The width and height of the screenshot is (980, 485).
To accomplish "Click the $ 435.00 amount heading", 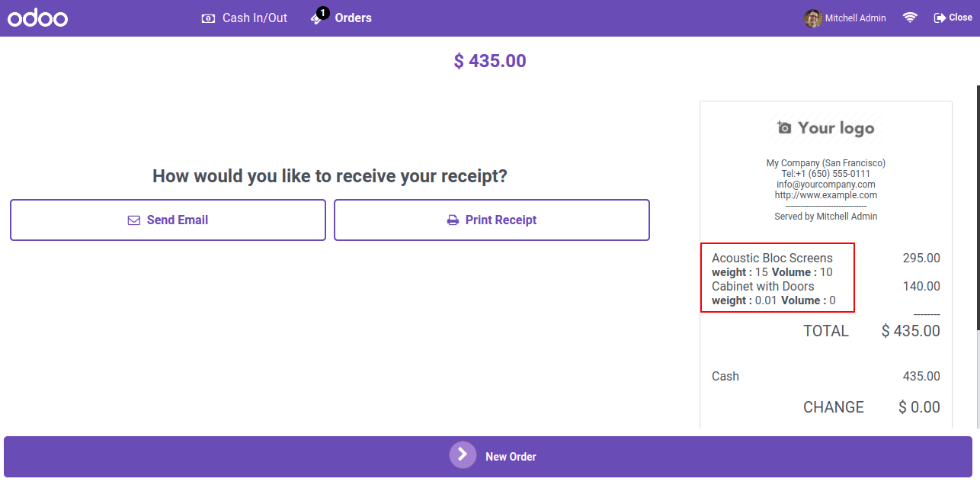I will pyautogui.click(x=490, y=61).
